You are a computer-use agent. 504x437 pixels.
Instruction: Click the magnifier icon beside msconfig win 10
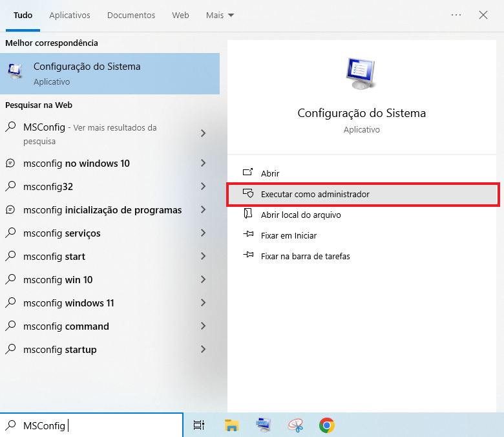(x=10, y=279)
